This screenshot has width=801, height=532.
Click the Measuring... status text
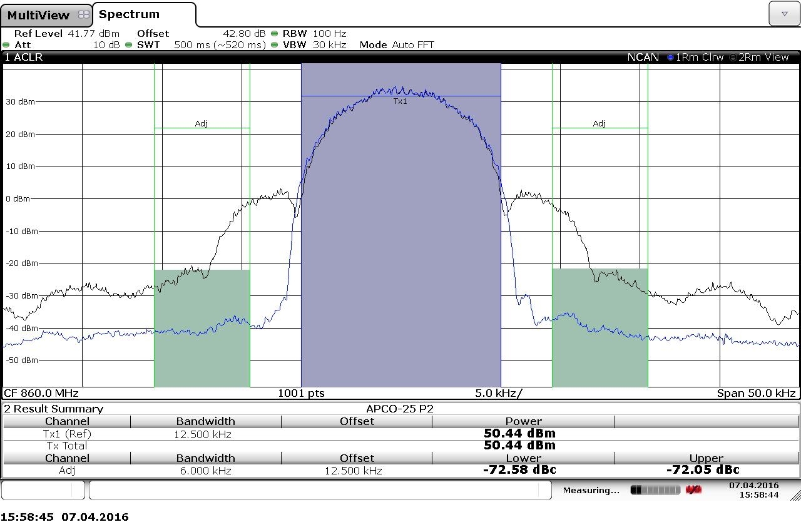[591, 490]
